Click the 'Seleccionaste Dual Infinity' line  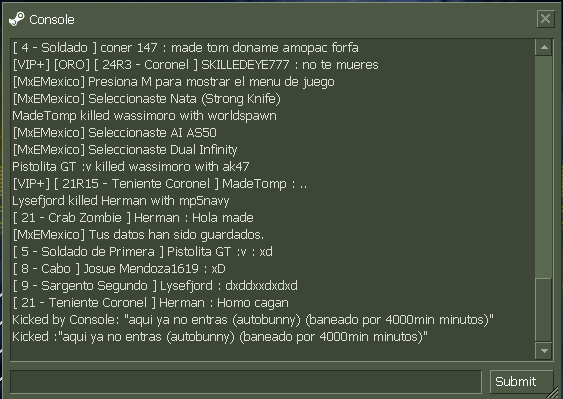[125, 149]
